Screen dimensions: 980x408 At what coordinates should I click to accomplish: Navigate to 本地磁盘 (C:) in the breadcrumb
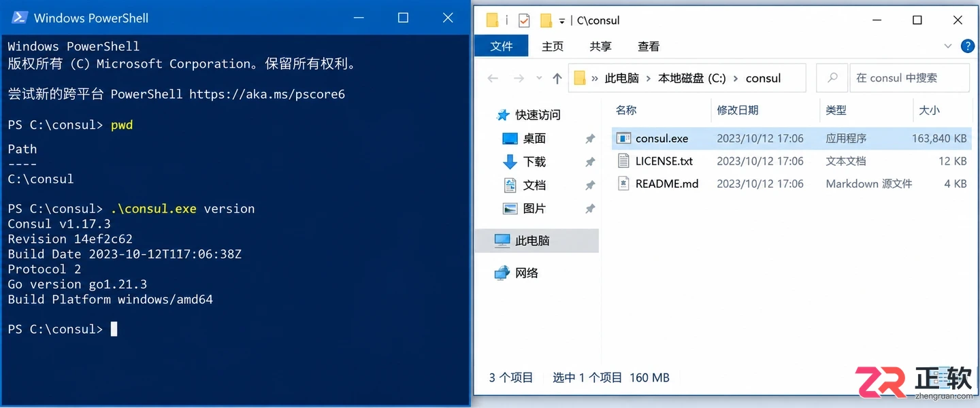(x=692, y=78)
